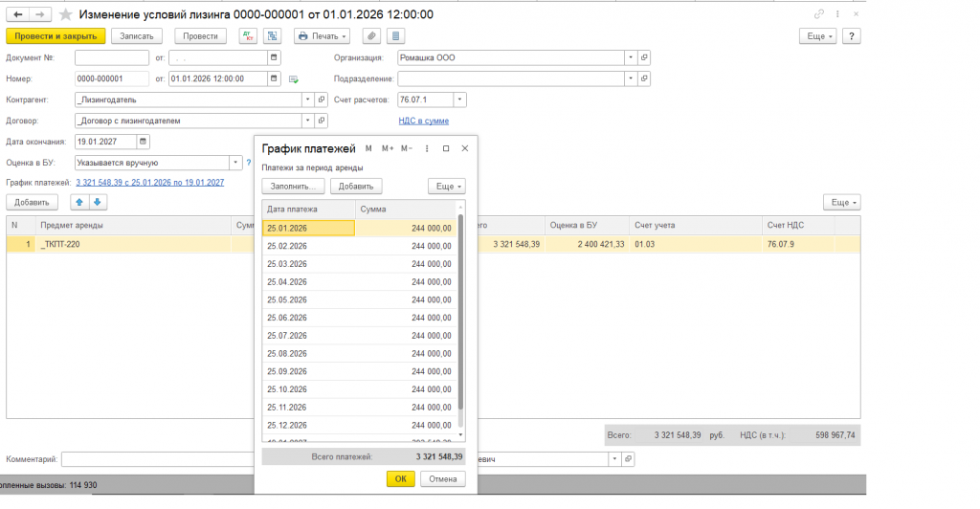Open Контрагент card via open button
Viewport: 980px width, 509px height.
tap(322, 100)
